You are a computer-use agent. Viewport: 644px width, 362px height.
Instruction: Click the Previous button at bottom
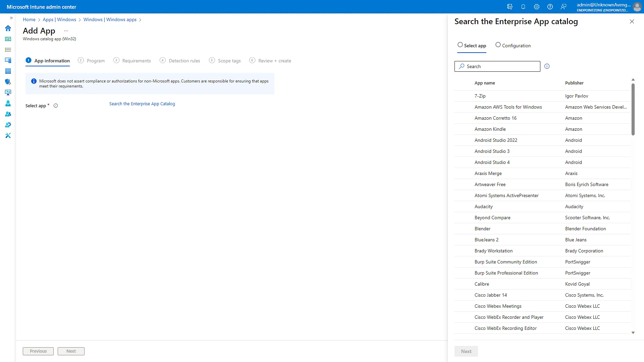[x=38, y=351]
